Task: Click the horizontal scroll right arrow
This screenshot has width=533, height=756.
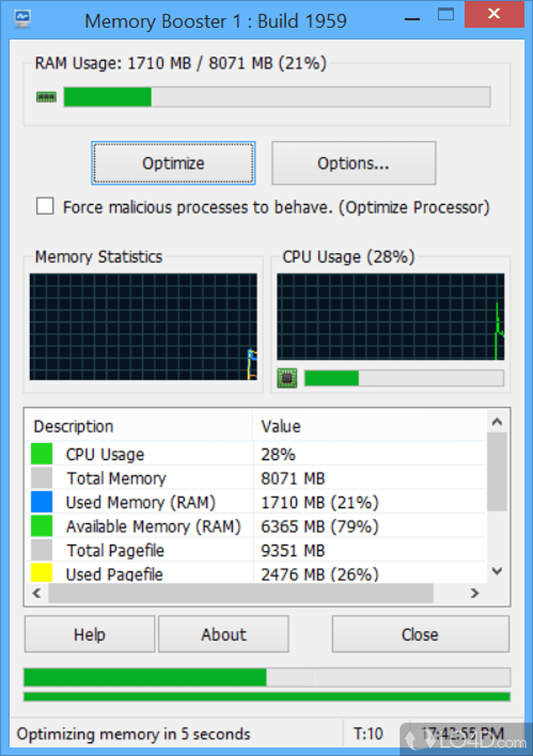Action: tap(474, 593)
